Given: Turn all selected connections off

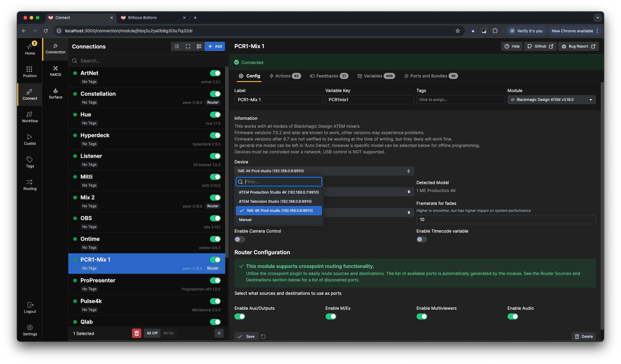Looking at the screenshot, I should (x=152, y=333).
